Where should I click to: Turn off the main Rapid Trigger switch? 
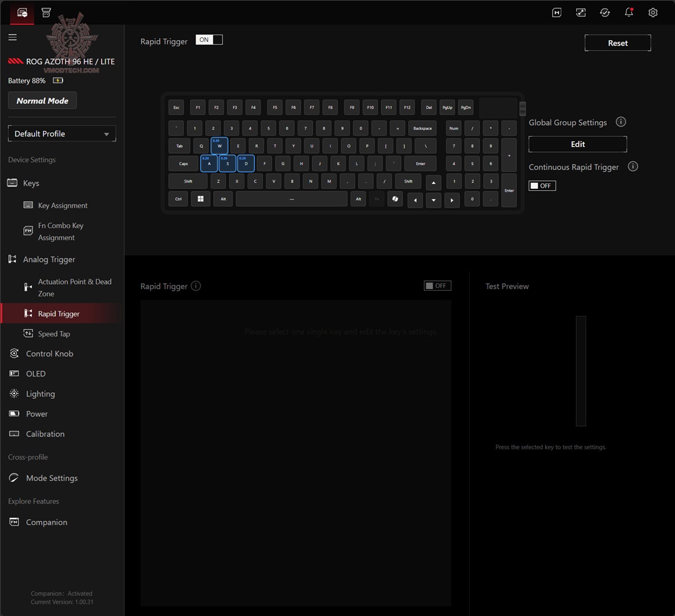[209, 39]
